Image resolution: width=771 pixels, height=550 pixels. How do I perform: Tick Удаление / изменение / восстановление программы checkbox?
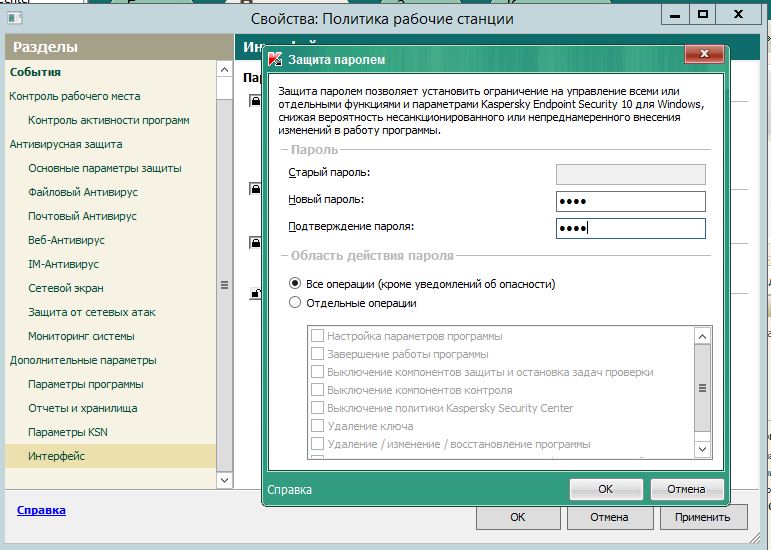pos(318,443)
